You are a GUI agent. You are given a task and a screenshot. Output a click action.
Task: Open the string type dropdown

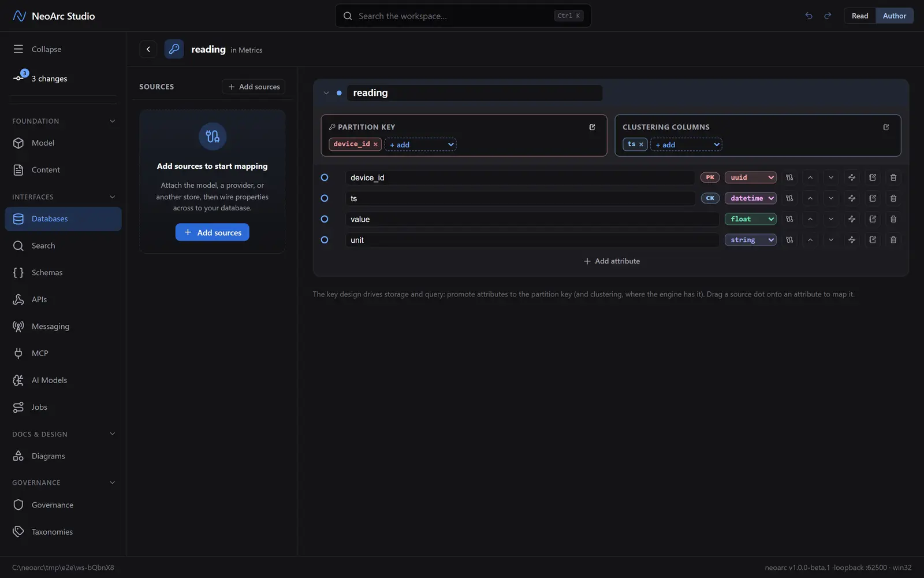[751, 240]
